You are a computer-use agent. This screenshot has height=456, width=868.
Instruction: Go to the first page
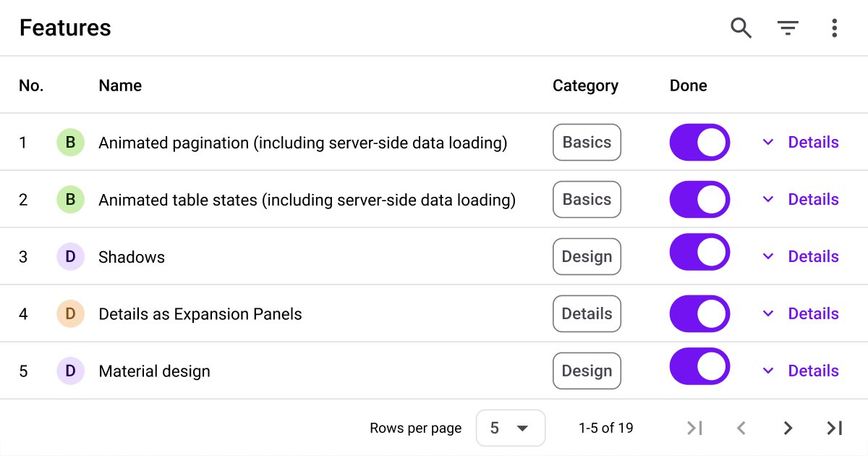pyautogui.click(x=694, y=428)
